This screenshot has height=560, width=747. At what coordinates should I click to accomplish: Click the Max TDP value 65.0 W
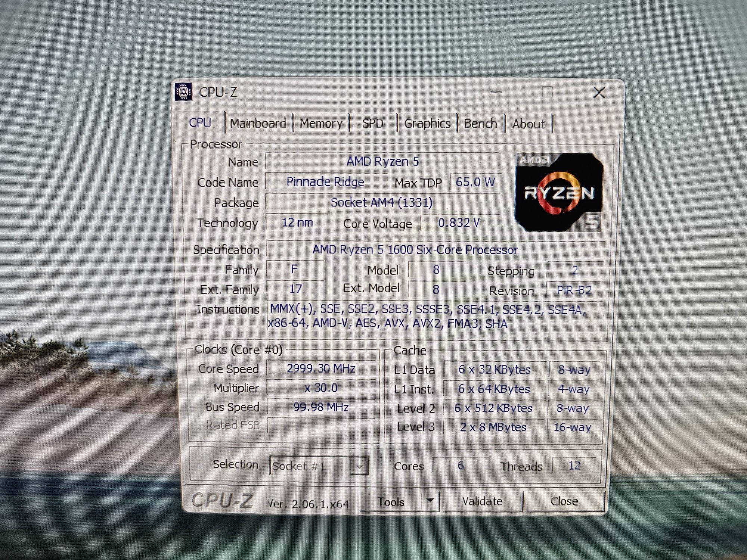(475, 182)
